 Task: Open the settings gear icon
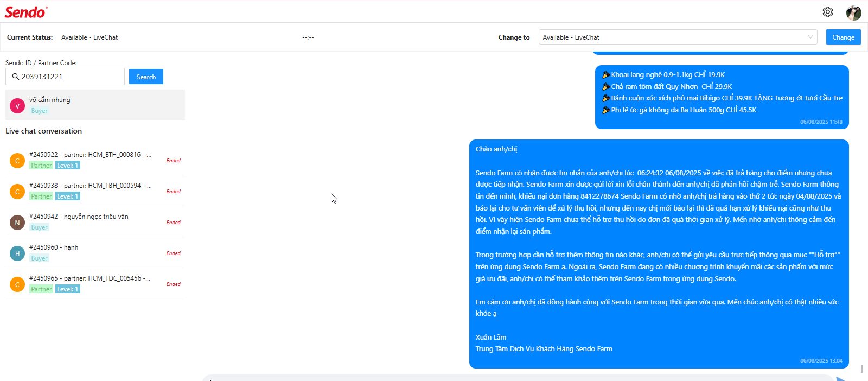828,12
